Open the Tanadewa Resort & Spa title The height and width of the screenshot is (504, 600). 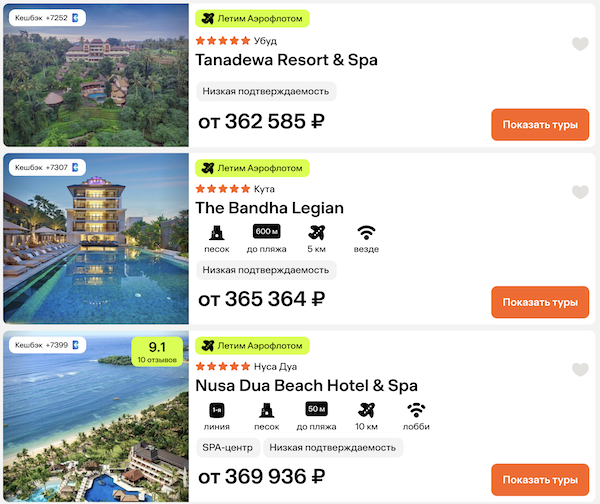click(x=287, y=60)
